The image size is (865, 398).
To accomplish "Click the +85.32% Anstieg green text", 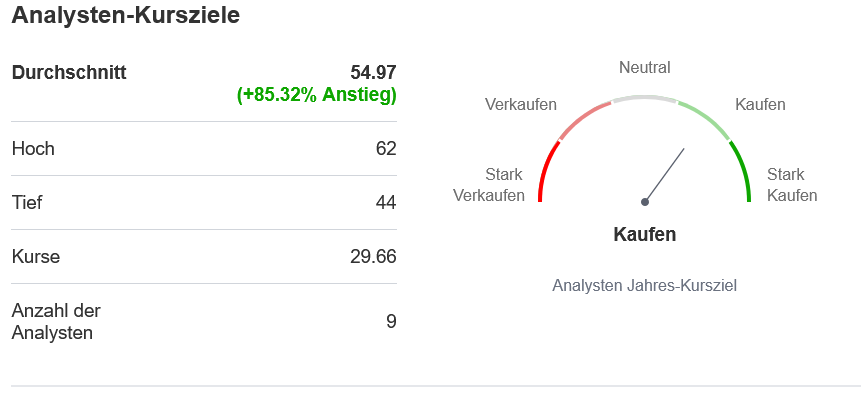I will pyautogui.click(x=317, y=95).
